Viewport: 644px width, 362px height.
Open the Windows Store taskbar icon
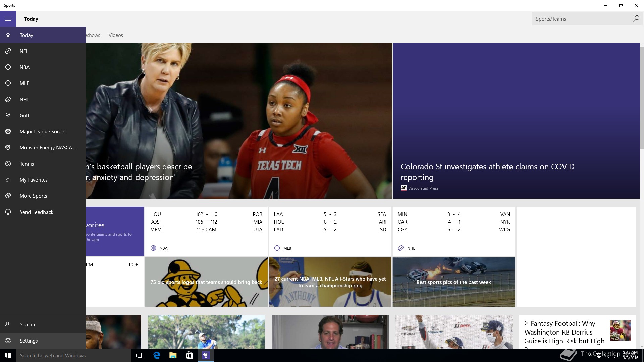pyautogui.click(x=189, y=355)
